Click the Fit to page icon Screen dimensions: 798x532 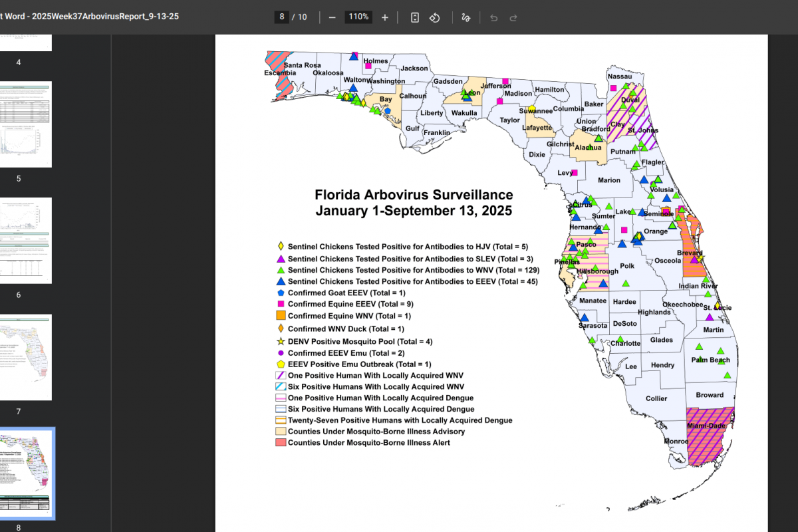click(x=415, y=17)
